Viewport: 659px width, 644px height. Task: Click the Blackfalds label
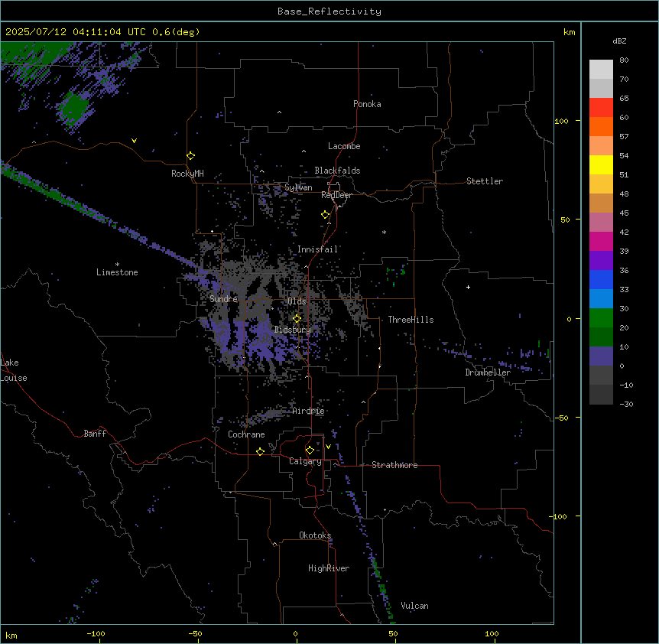coord(337,171)
